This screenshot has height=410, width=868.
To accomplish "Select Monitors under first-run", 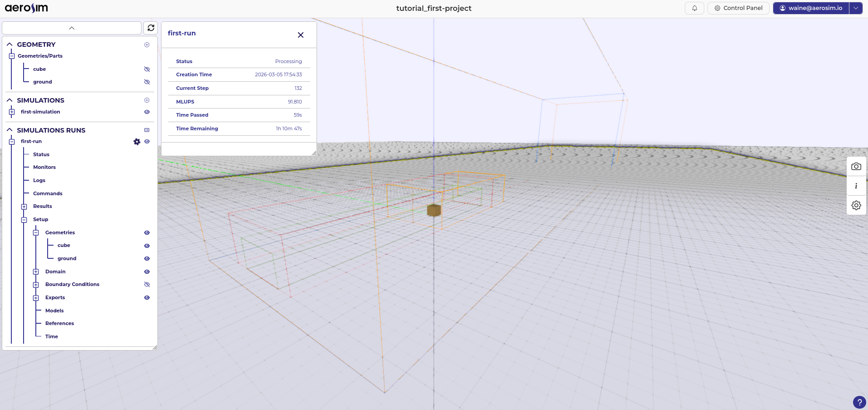I will (x=44, y=168).
